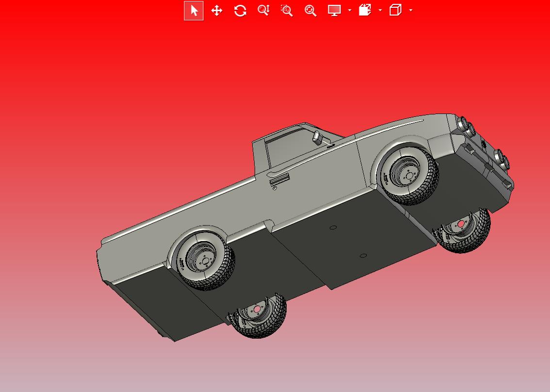The width and height of the screenshot is (550, 392).
Task: Select the truck's rear left wheel
Action: point(205,260)
